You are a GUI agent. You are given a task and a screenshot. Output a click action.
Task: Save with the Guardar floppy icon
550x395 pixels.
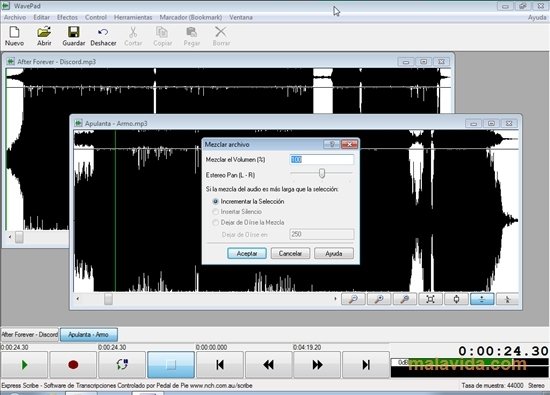coord(74,32)
